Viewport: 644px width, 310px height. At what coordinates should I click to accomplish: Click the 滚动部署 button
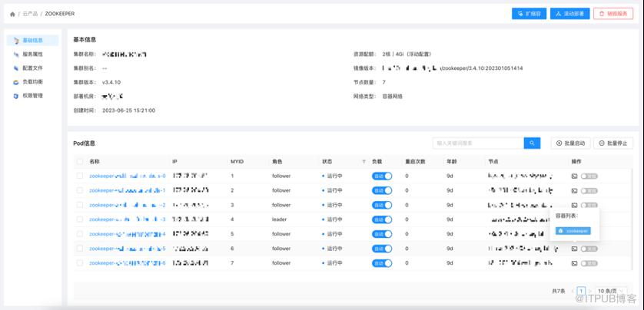tap(569, 14)
